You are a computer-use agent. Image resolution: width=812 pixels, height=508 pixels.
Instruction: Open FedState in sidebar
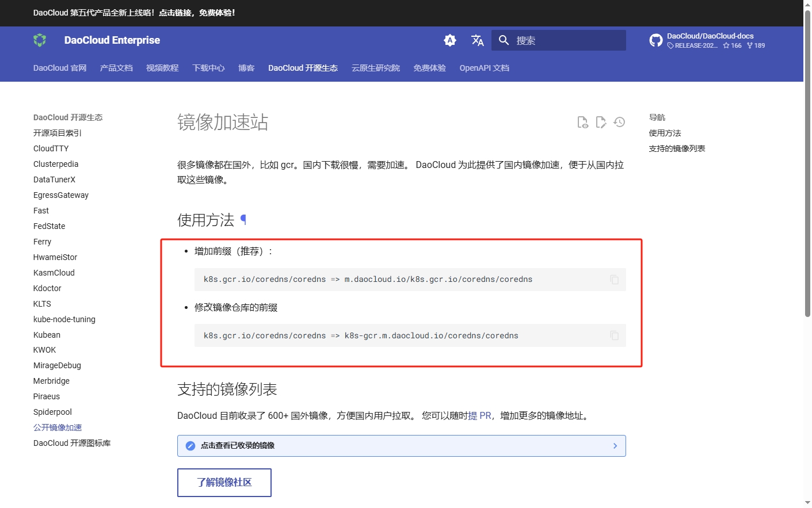coord(49,226)
